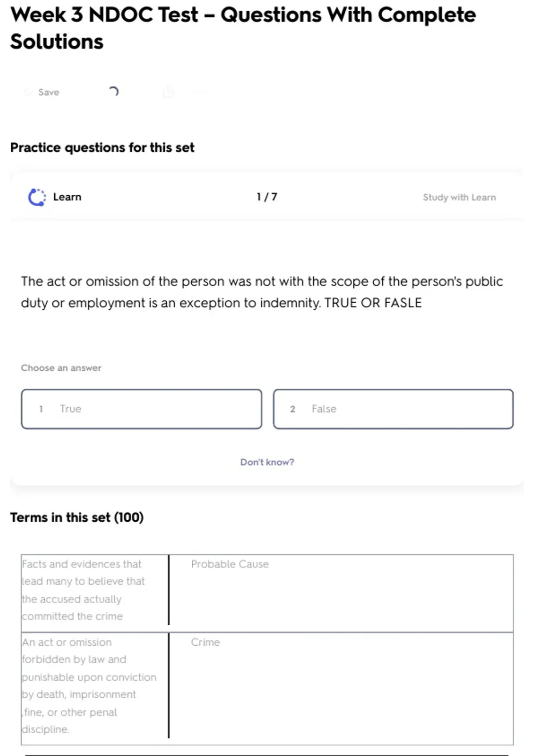Click Study with Learn link
The image size is (534, 756).
(459, 197)
